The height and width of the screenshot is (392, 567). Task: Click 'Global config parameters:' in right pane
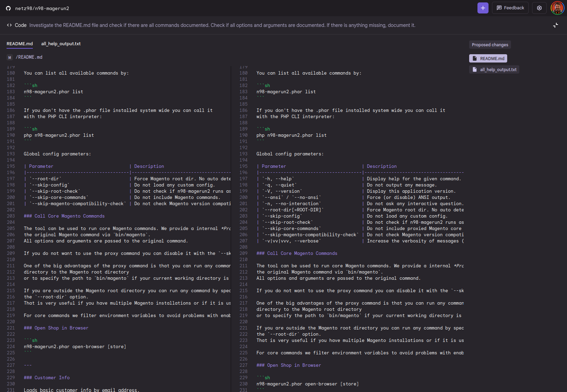(290, 154)
